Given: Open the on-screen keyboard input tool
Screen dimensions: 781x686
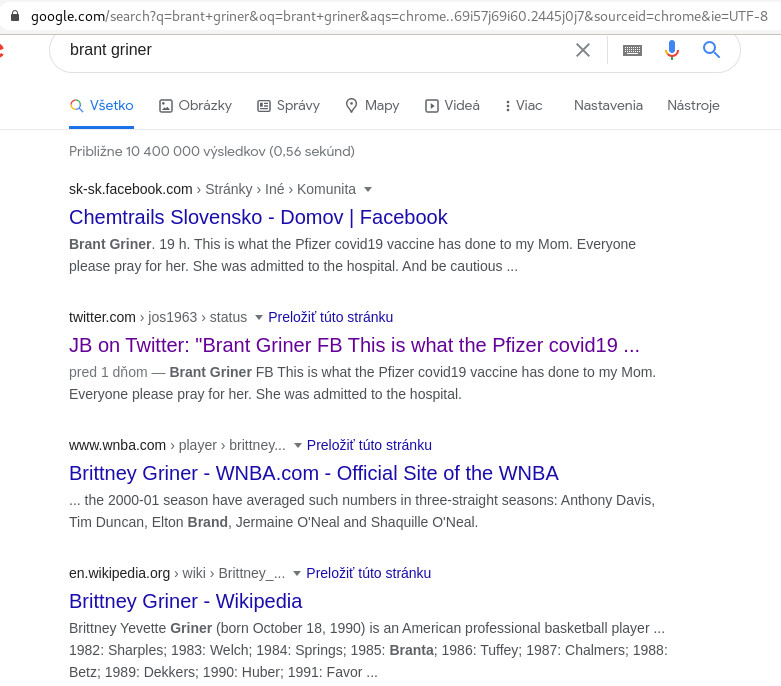Looking at the screenshot, I should pos(632,50).
